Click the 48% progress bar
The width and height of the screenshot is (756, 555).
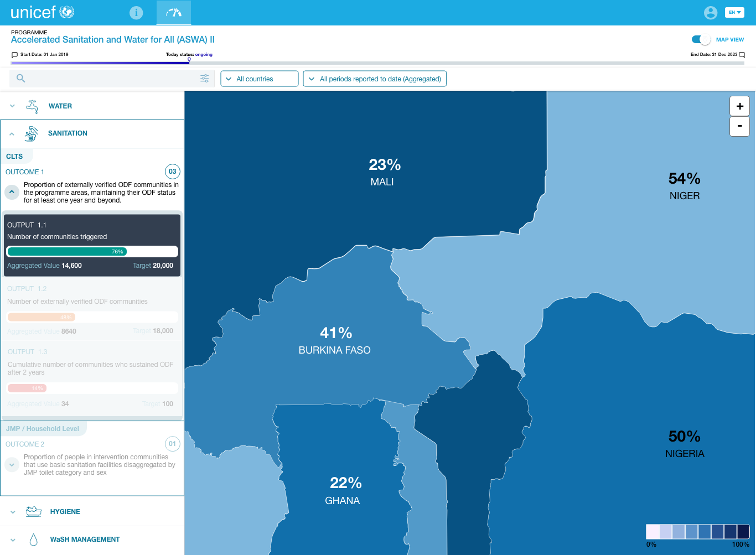[x=92, y=317]
